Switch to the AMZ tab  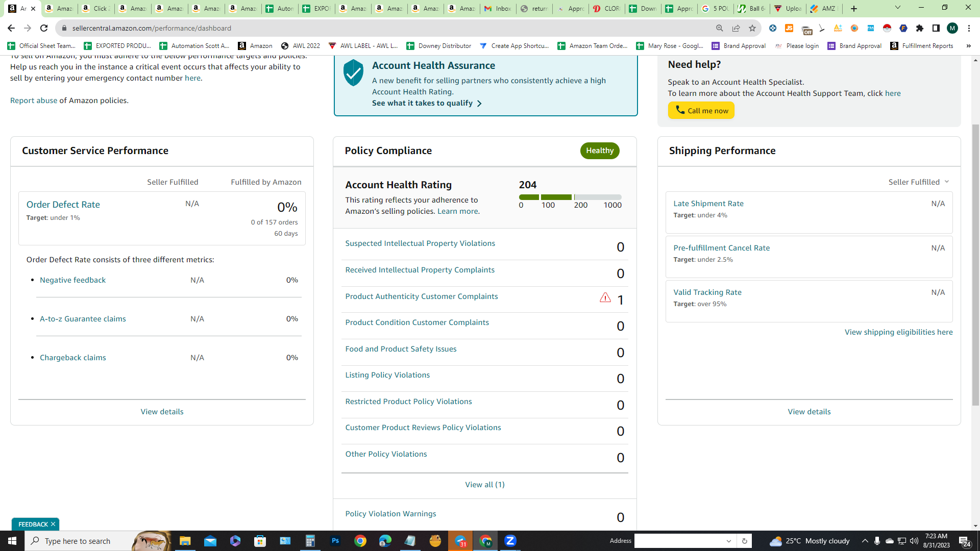(825, 9)
